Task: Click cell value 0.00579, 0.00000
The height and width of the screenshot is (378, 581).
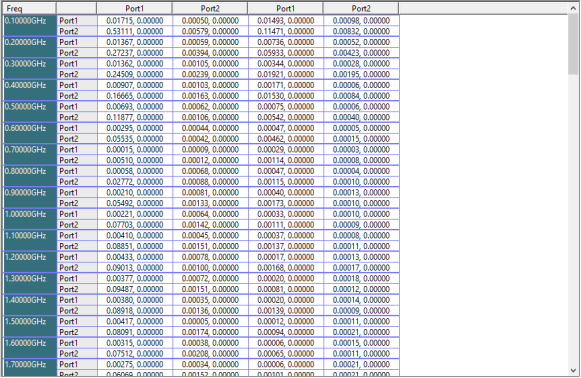Action: (210, 32)
